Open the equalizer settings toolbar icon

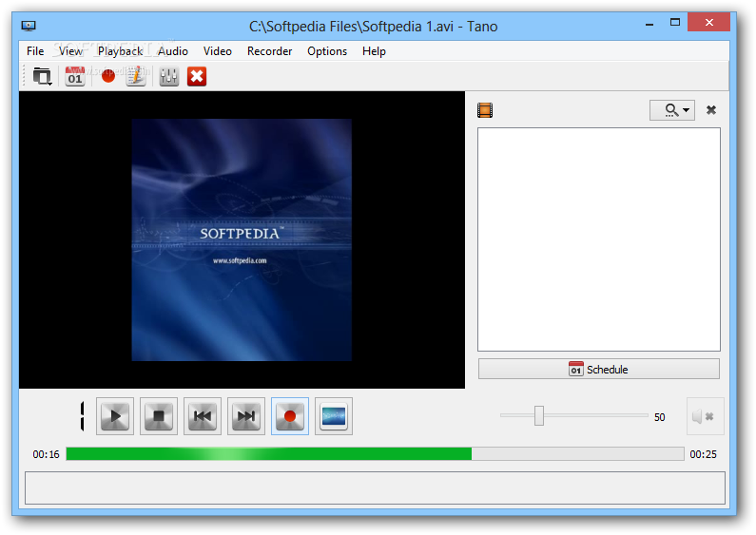coord(168,76)
